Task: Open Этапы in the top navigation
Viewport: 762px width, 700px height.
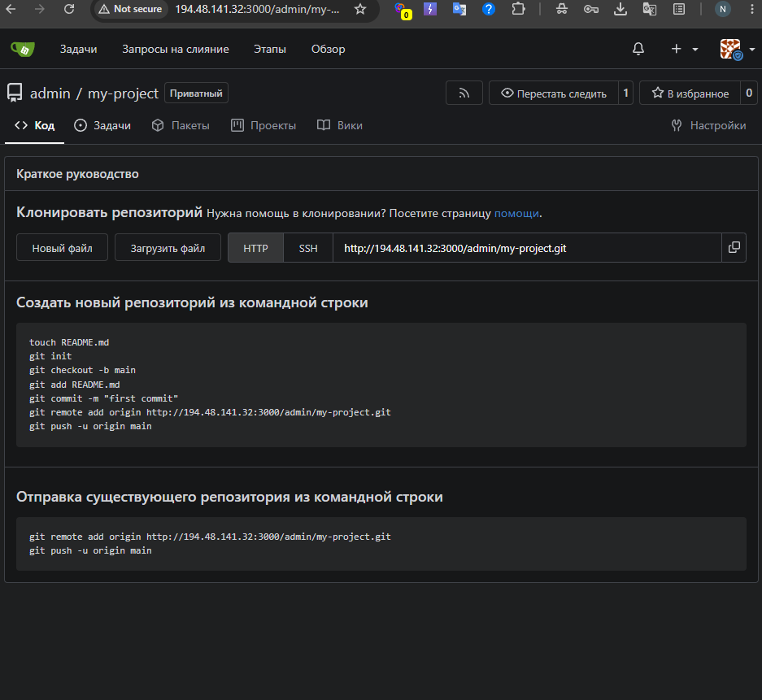Action: coord(270,49)
